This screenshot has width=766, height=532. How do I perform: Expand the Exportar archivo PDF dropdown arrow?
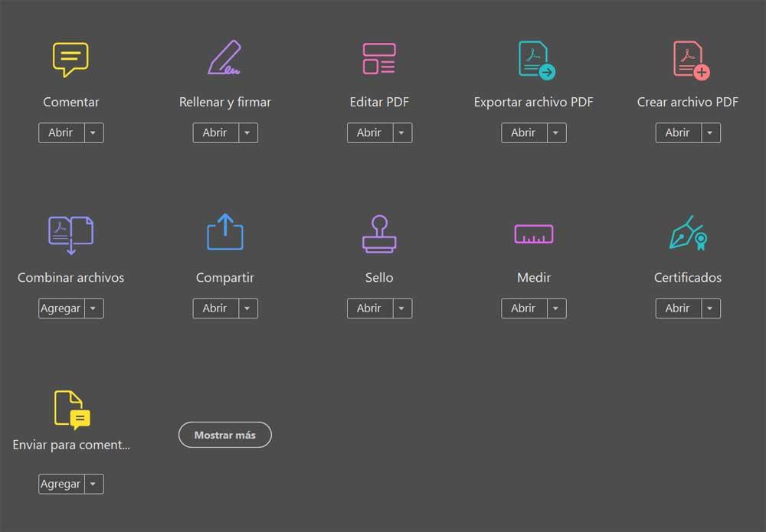[556, 132]
